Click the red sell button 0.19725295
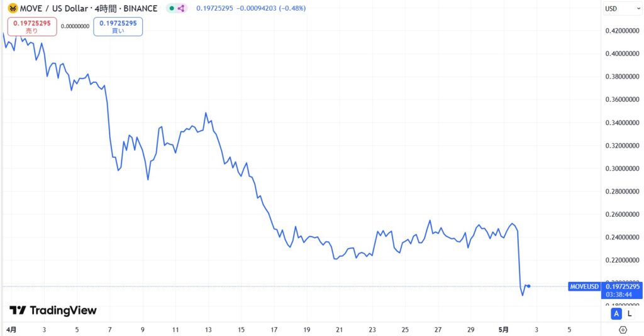This screenshot has width=644, height=336. coord(32,26)
